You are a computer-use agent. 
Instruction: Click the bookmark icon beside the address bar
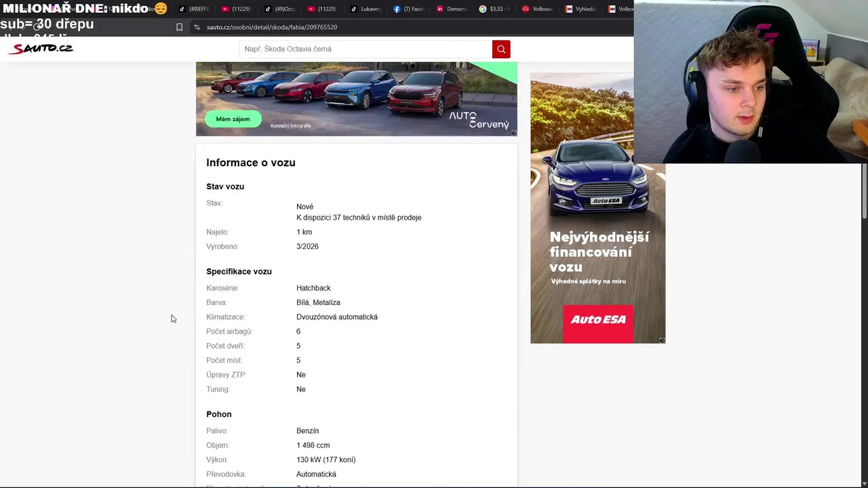(x=179, y=27)
